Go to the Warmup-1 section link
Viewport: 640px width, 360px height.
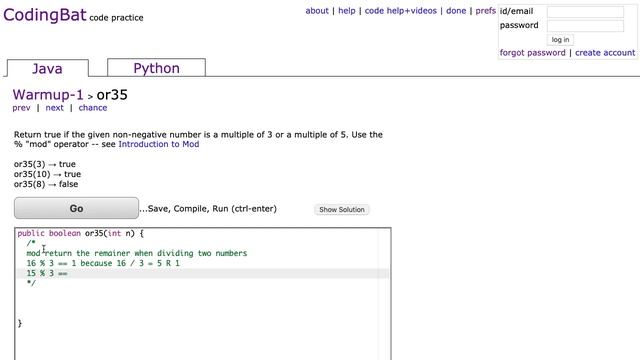(x=48, y=95)
